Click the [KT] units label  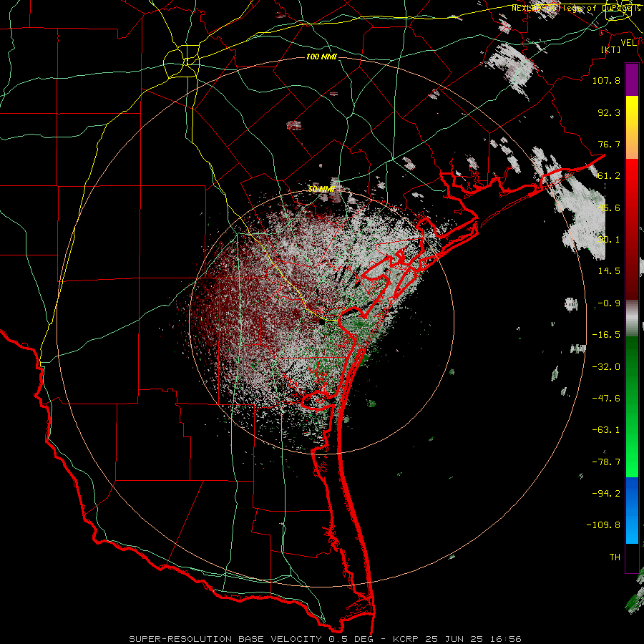(611, 49)
